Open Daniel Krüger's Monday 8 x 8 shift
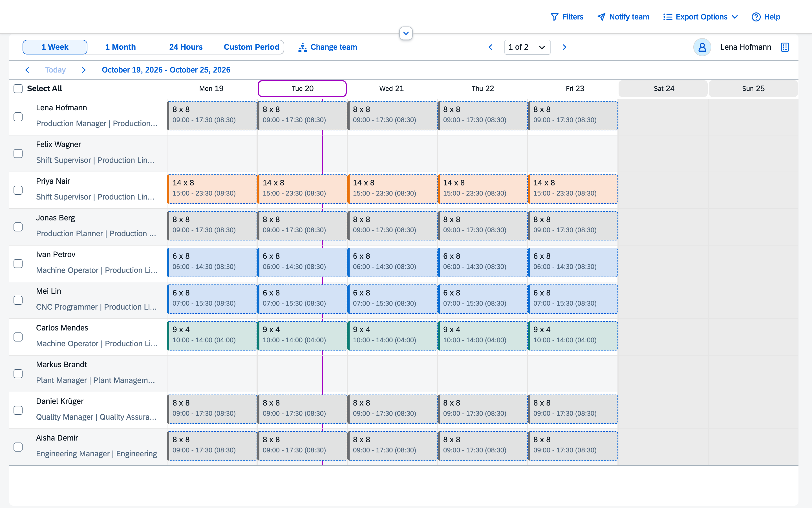812x508 pixels. point(212,409)
